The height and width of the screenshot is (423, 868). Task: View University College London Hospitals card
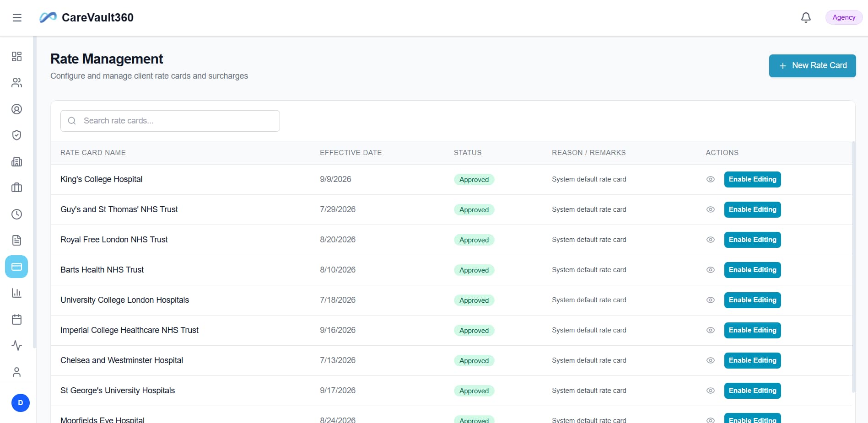pyautogui.click(x=710, y=300)
